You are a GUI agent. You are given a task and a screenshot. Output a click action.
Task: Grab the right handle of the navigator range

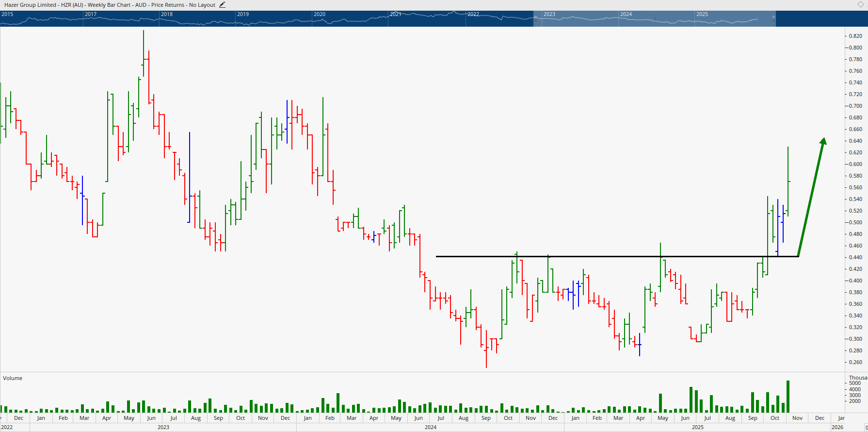pyautogui.click(x=773, y=18)
